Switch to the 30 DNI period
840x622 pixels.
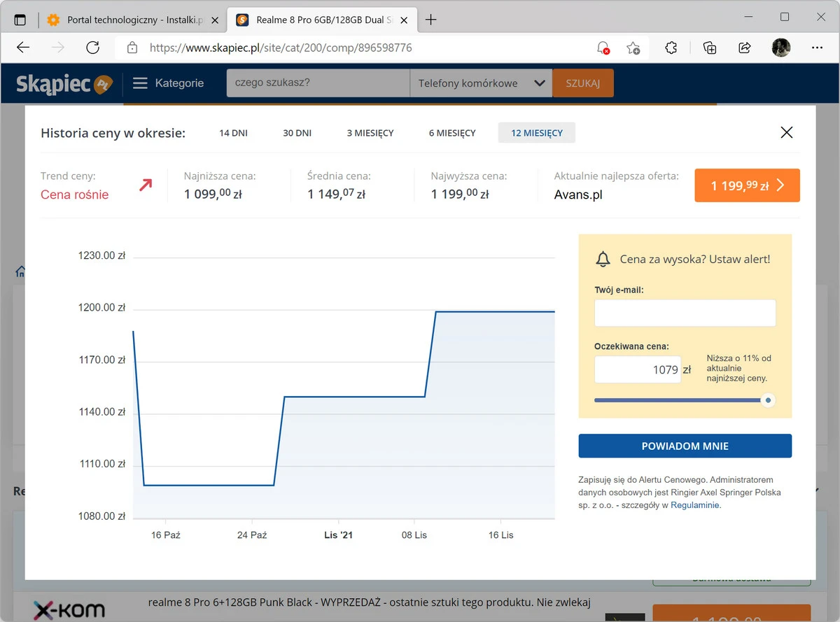(x=297, y=133)
